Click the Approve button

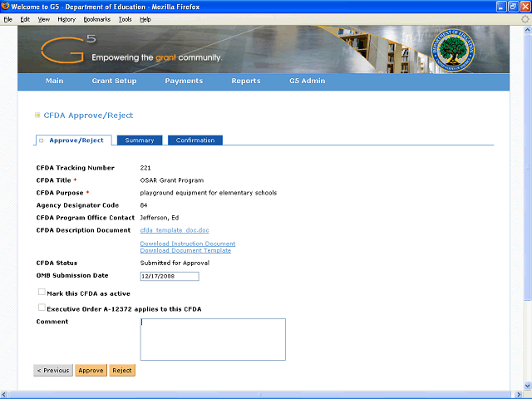click(91, 370)
